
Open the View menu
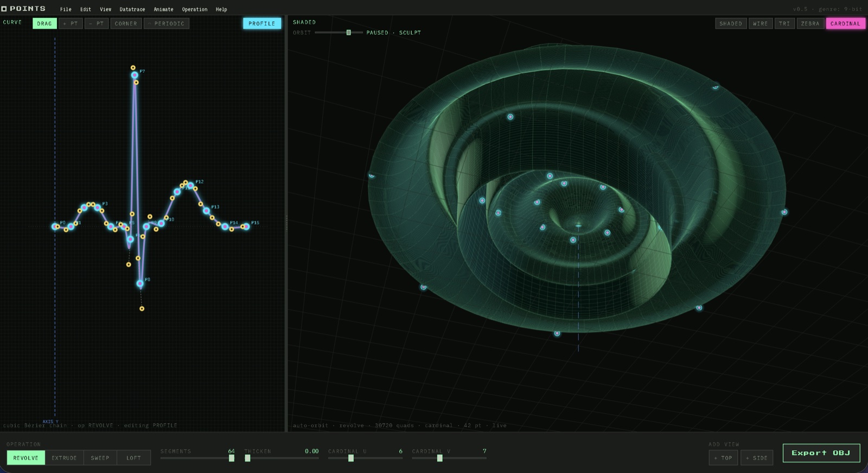coord(105,9)
